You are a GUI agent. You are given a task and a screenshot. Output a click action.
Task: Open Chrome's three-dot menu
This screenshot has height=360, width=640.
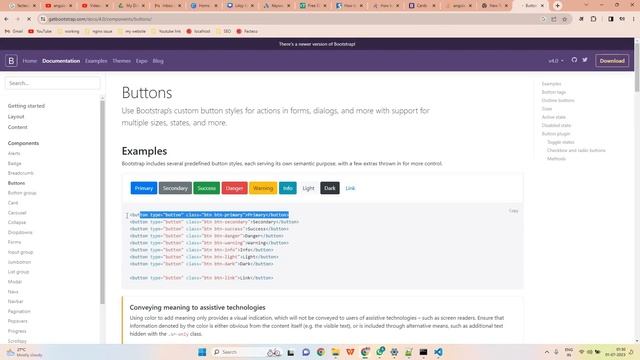click(633, 19)
